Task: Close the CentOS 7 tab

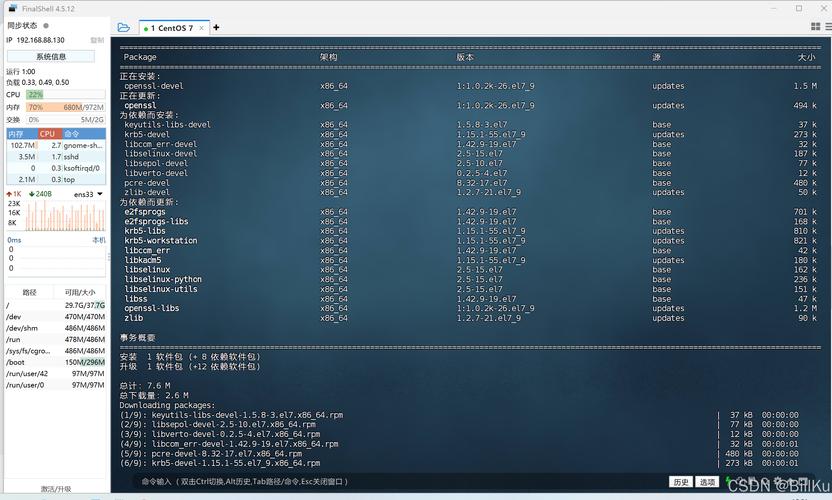Action: [x=202, y=28]
